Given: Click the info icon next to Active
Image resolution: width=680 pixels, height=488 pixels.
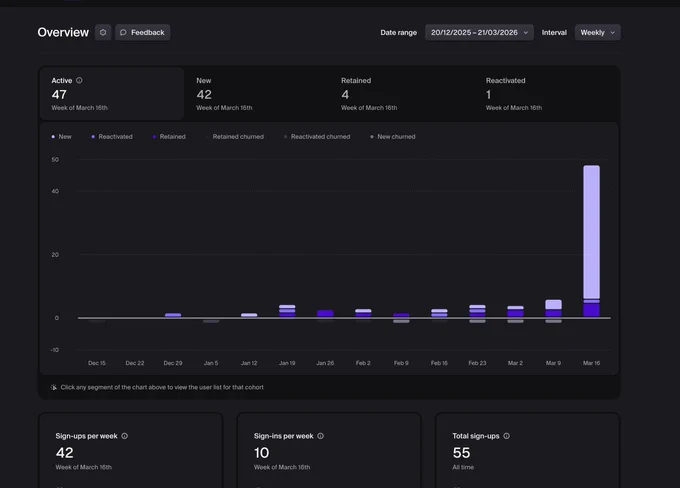Looking at the screenshot, I should pos(79,80).
